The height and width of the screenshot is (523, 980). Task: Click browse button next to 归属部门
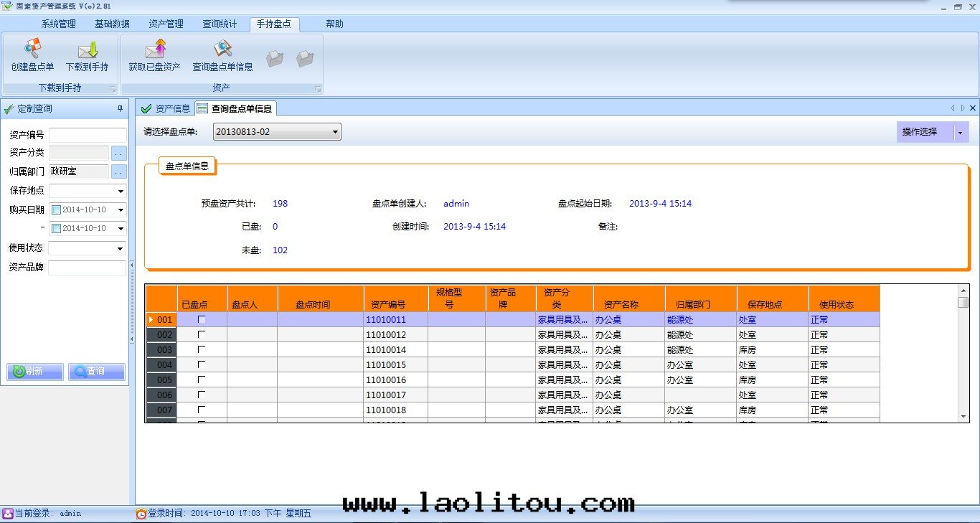(x=118, y=171)
